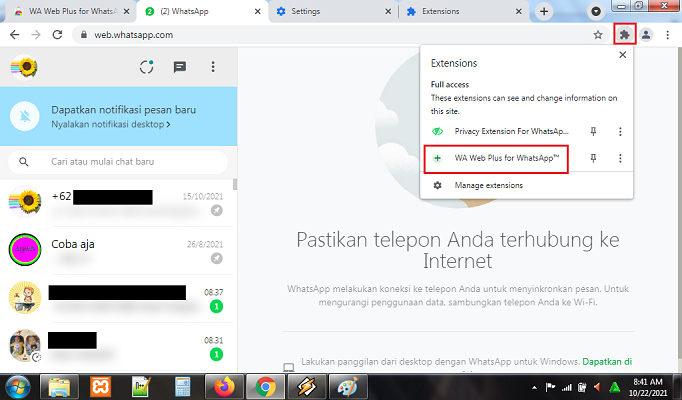Image resolution: width=682 pixels, height=400 pixels.
Task: Click the muted bell notification icon
Action: 25,116
